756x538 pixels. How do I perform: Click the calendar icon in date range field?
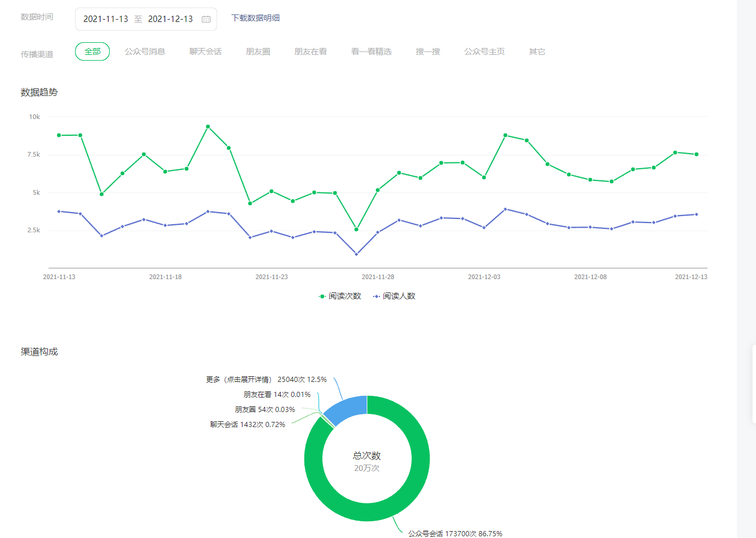[206, 19]
